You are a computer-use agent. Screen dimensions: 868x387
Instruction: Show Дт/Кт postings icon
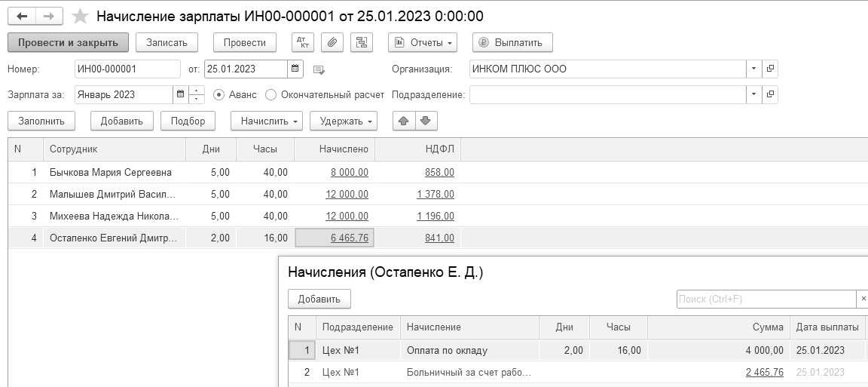pyautogui.click(x=303, y=42)
